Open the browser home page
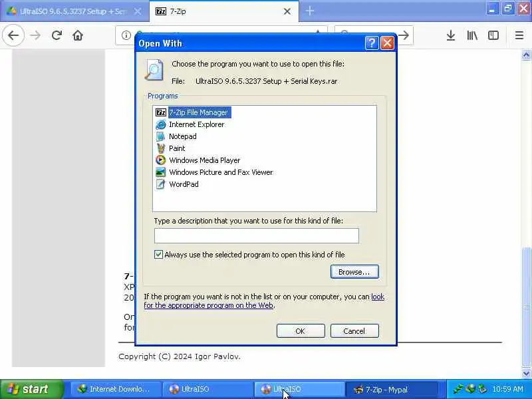532x399 pixels. pos(78,35)
